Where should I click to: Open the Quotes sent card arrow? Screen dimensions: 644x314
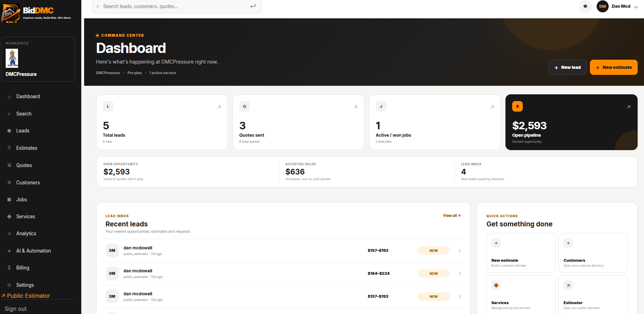pos(356,107)
